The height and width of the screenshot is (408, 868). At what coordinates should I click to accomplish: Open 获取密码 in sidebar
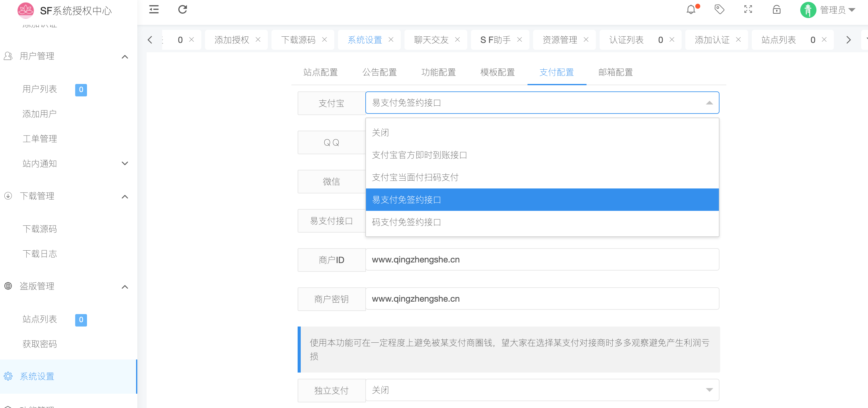click(x=40, y=344)
